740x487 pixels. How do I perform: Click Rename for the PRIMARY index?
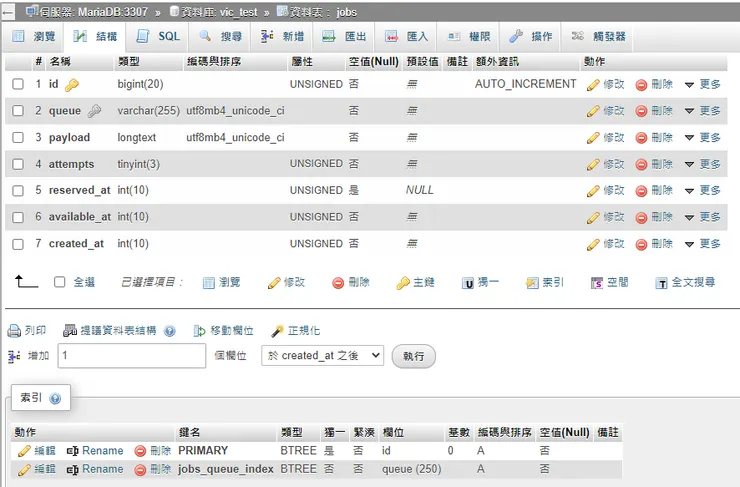[x=95, y=451]
